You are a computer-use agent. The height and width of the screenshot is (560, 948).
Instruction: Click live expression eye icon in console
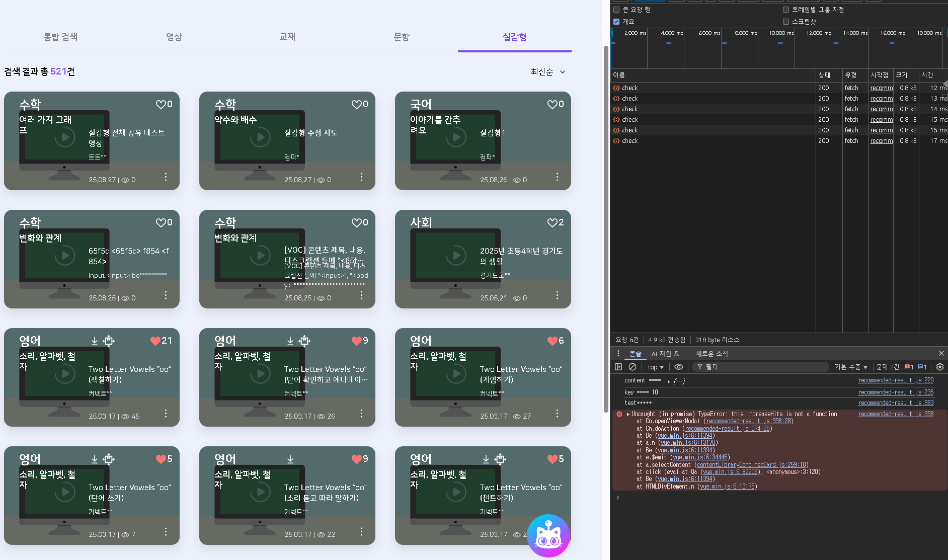pyautogui.click(x=678, y=367)
